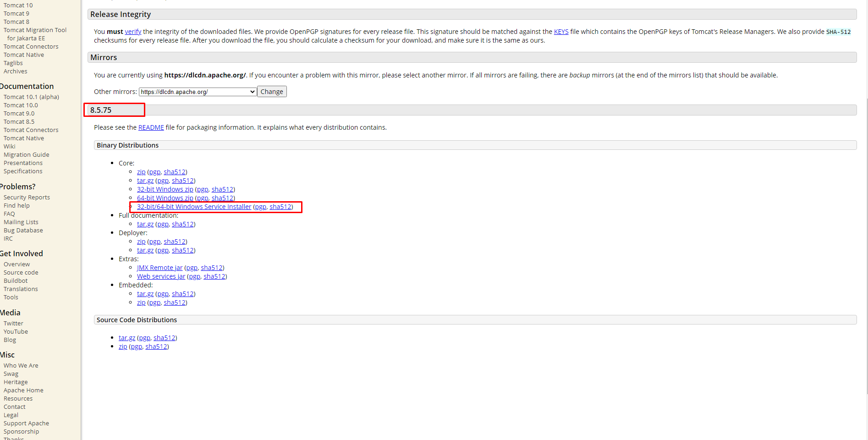The height and width of the screenshot is (440, 868).
Task: Open Tomcat 10.0 documentation
Action: (x=21, y=105)
